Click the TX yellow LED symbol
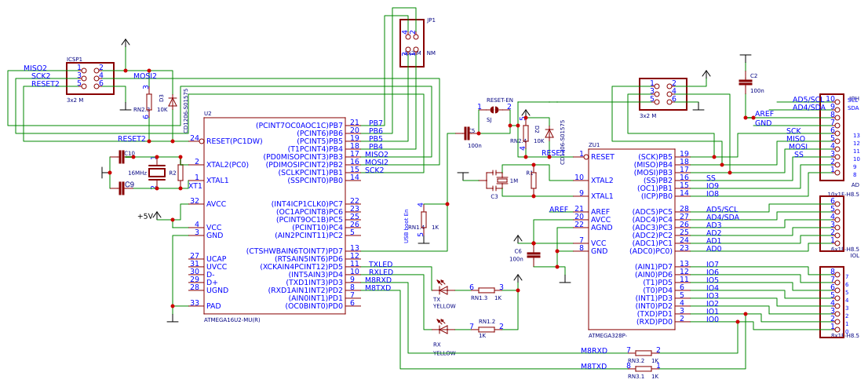Image resolution: width=868 pixels, height=387 pixels. coord(443,290)
